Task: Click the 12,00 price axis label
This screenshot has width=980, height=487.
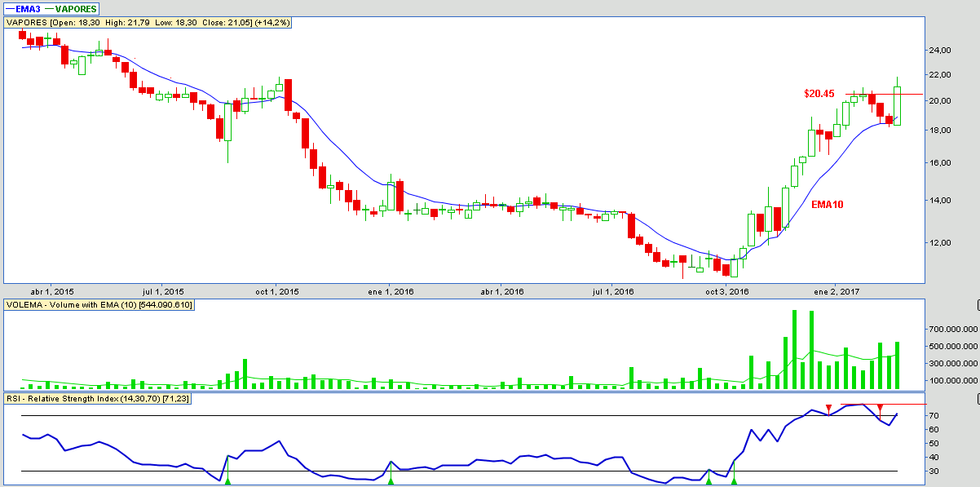Action: click(940, 243)
